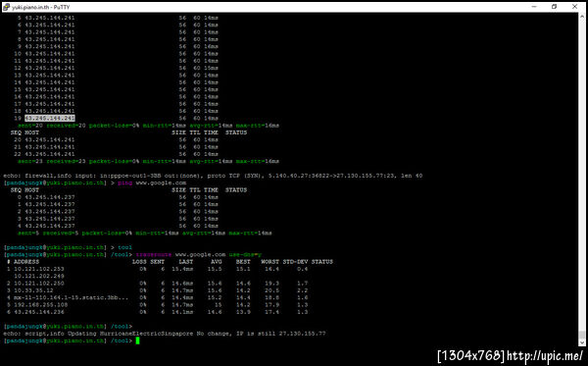Click traceroute hop address 10.33.35.12

coord(33,290)
